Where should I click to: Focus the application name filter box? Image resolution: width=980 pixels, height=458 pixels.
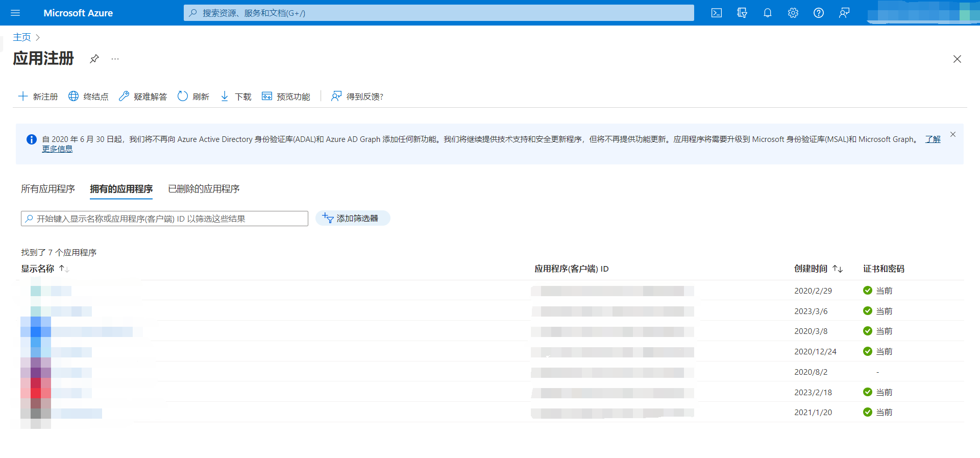pyautogui.click(x=164, y=219)
